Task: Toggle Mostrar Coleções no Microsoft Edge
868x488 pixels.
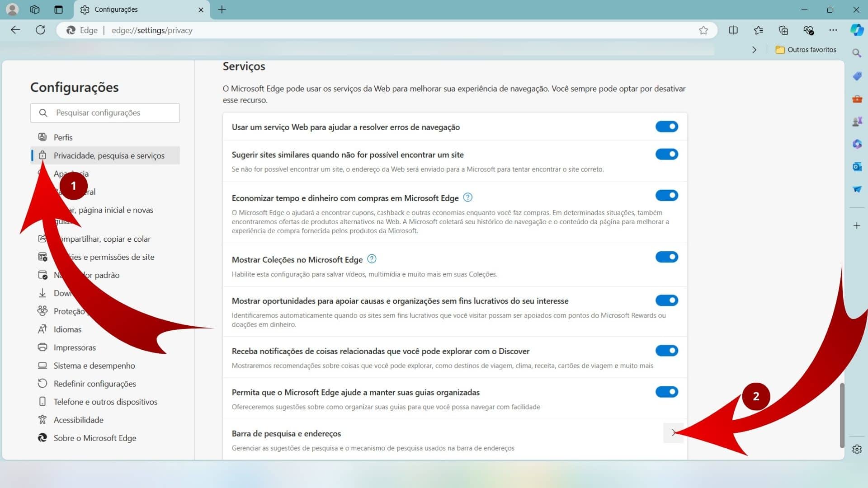Action: 667,257
